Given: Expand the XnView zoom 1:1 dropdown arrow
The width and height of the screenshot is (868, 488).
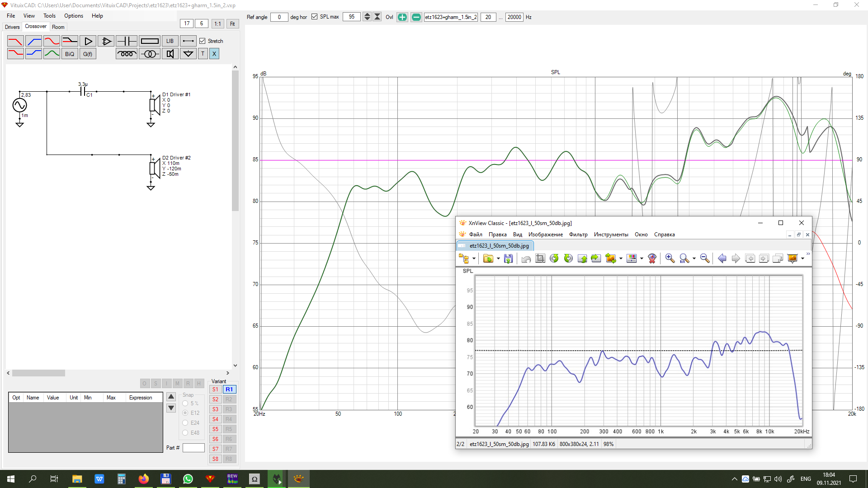Looking at the screenshot, I should 694,259.
